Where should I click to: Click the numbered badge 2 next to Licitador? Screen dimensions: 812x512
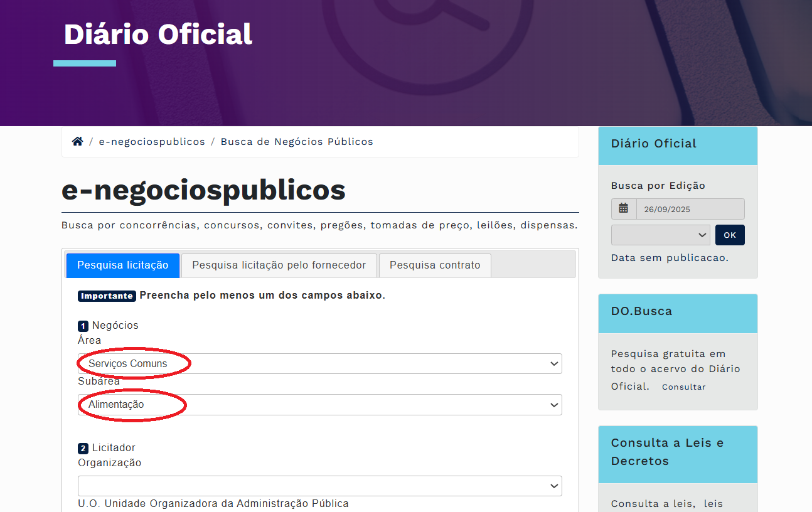tap(82, 447)
